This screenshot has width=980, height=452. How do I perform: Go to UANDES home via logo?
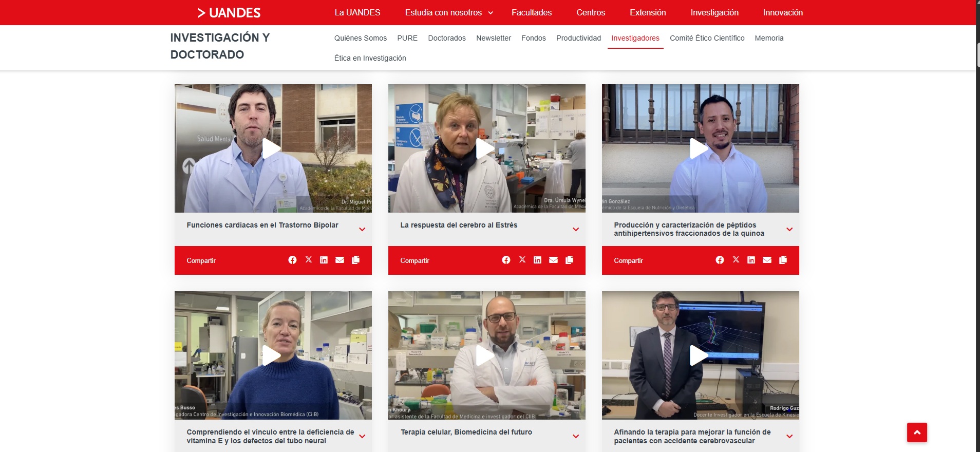(x=229, y=13)
